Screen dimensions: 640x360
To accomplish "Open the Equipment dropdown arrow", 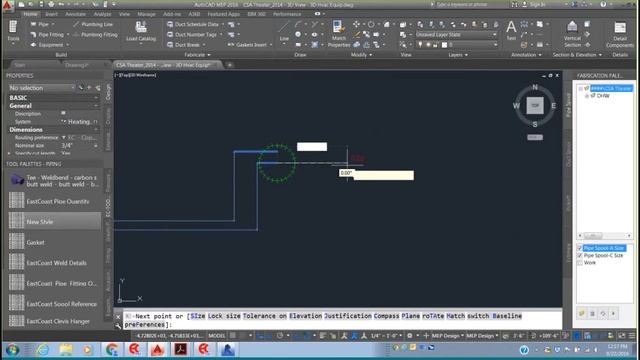I will [x=68, y=45].
